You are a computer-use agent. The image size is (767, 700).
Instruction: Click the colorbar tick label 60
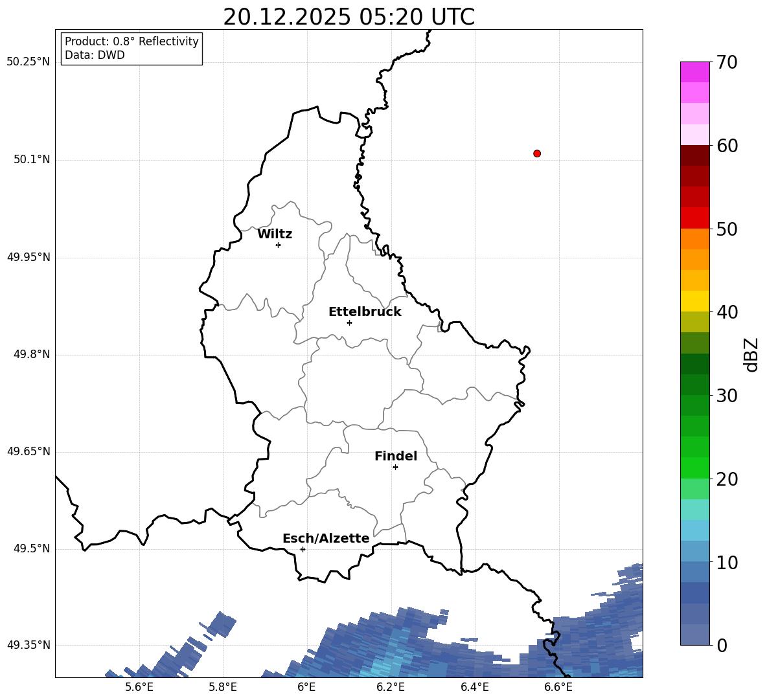(727, 146)
